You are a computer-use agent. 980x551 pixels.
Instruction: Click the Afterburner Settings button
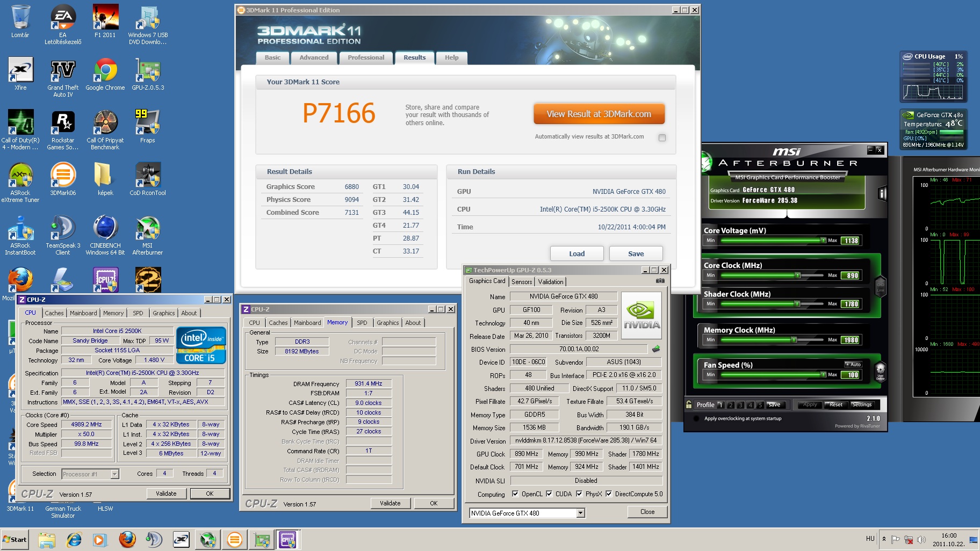[861, 404]
